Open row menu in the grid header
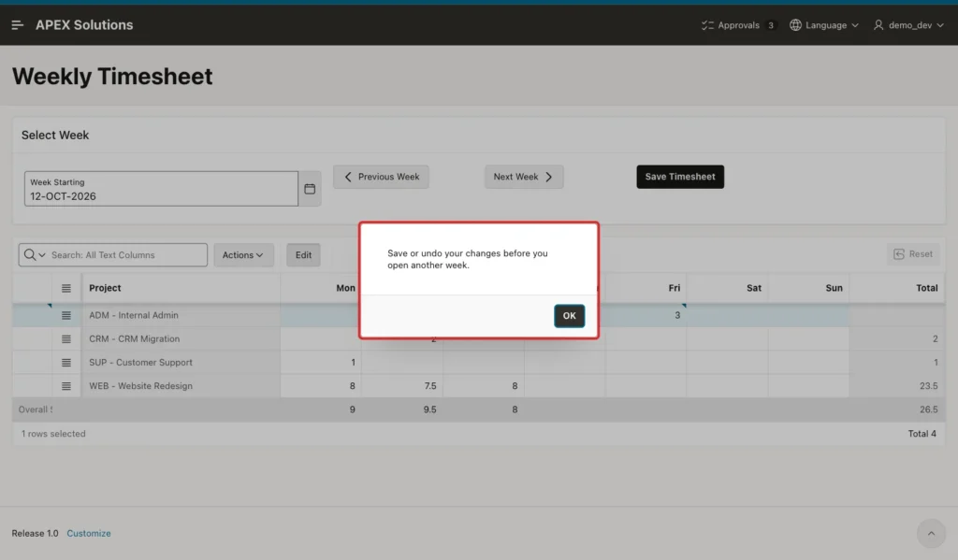The width and height of the screenshot is (958, 560). click(66, 288)
